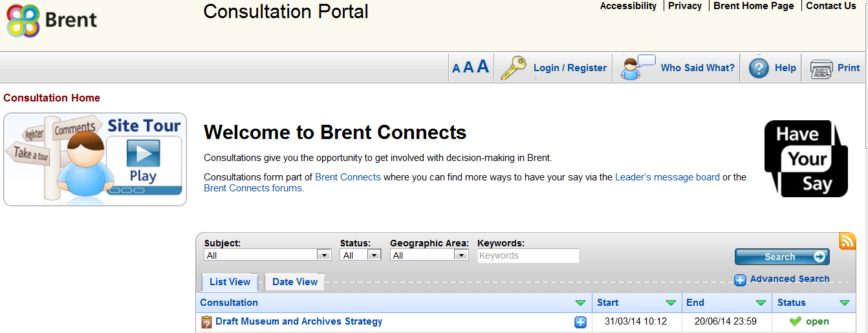Click the Have Your Say speech bubble image
The width and height of the screenshot is (868, 333).
click(805, 159)
